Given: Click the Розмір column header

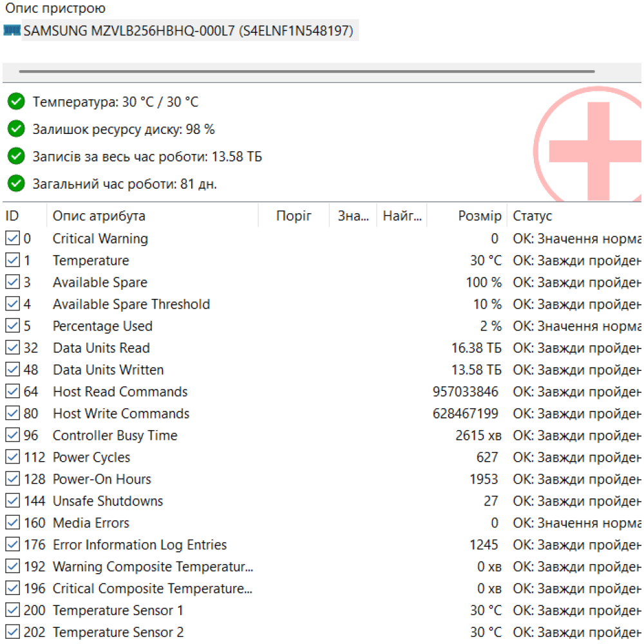Looking at the screenshot, I should [x=479, y=216].
